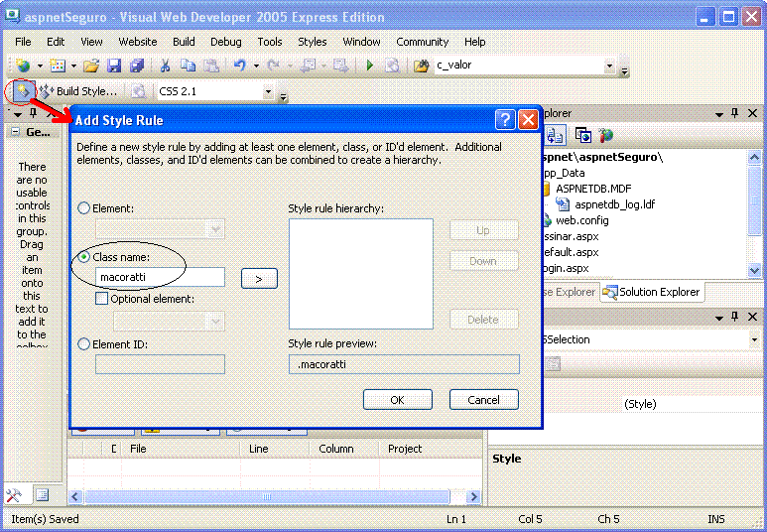Open the Styles menu
Viewport: 767px width, 532px height.
pos(313,42)
